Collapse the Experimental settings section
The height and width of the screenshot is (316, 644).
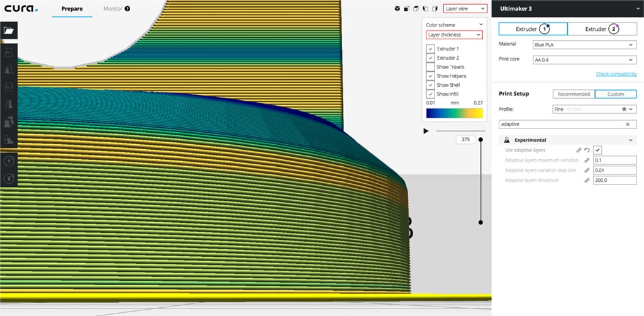click(x=631, y=140)
